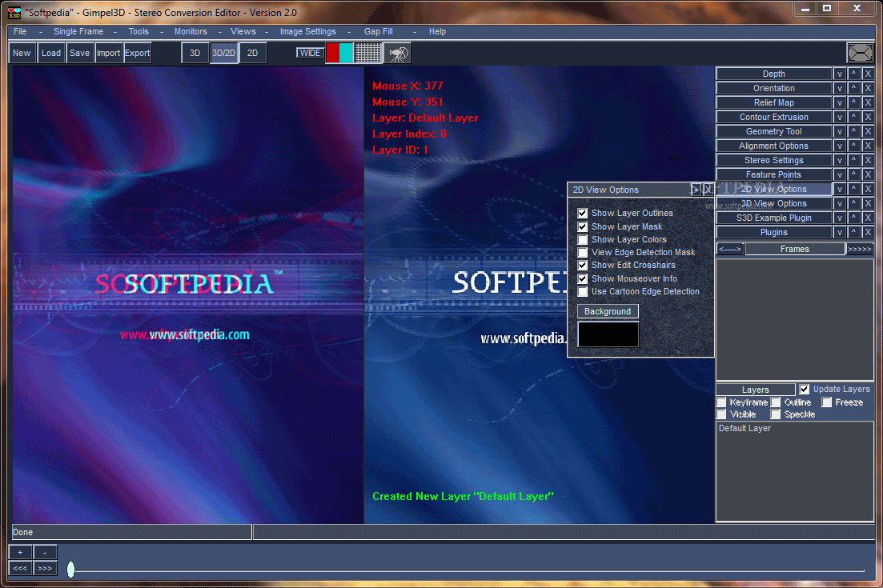Close the Relief Map entry with X
This screenshot has height=588, width=883.
click(x=868, y=102)
